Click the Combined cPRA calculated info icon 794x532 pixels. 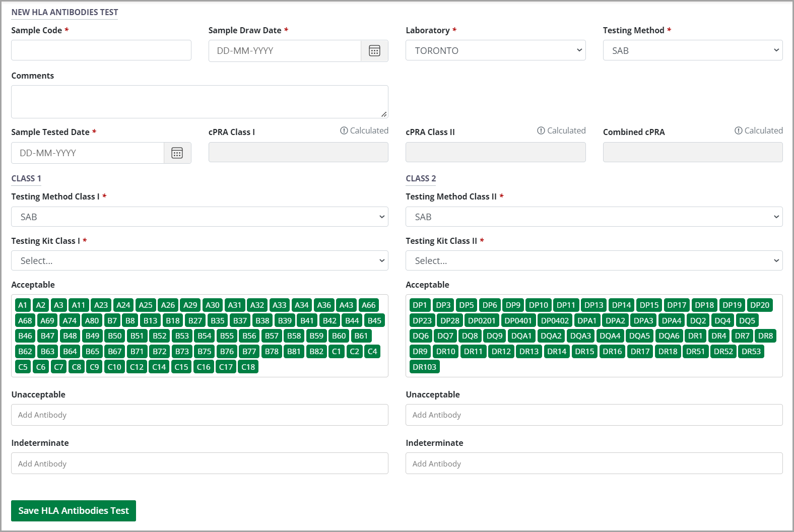(x=739, y=131)
